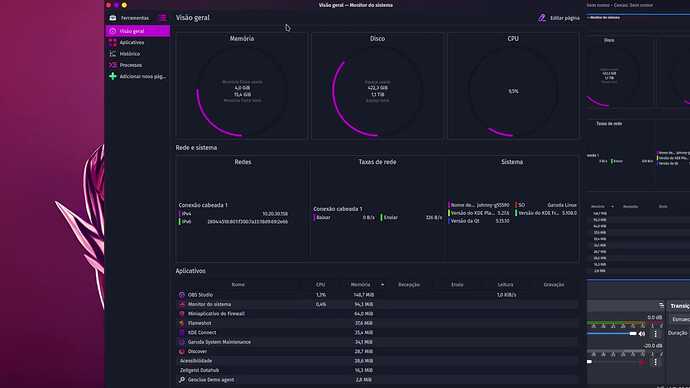690x388 pixels.
Task: Click the Rede e sistema section heading
Action: (196, 148)
